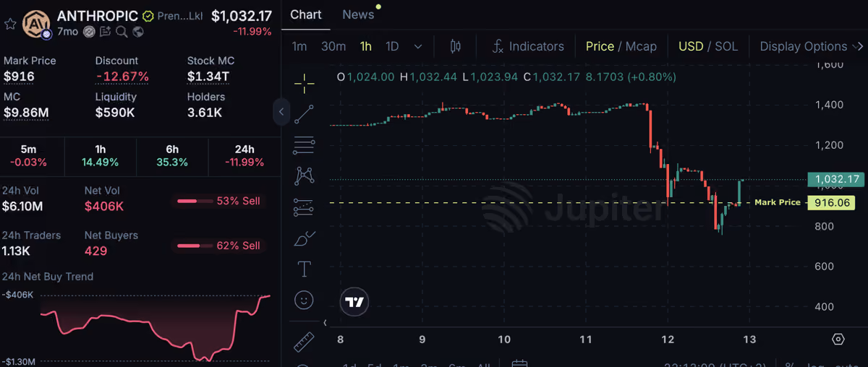Open chart settings hexagon gear icon

pos(838,339)
